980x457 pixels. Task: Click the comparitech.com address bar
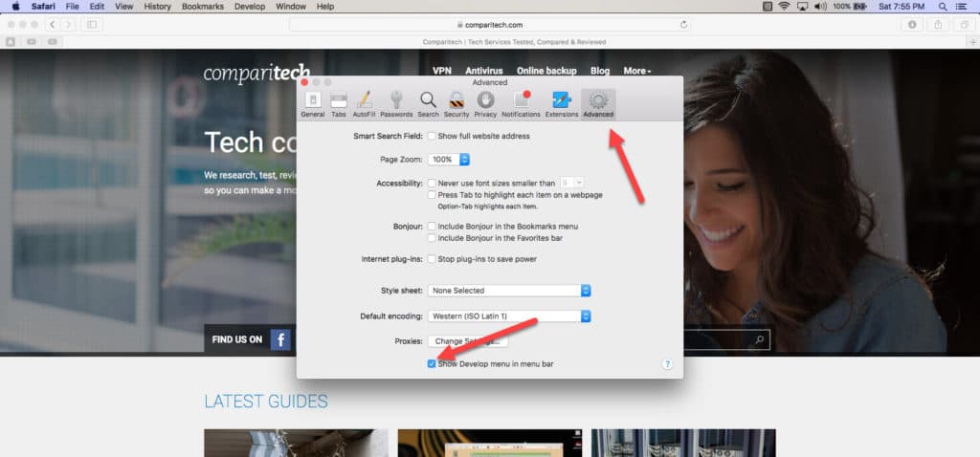[490, 25]
